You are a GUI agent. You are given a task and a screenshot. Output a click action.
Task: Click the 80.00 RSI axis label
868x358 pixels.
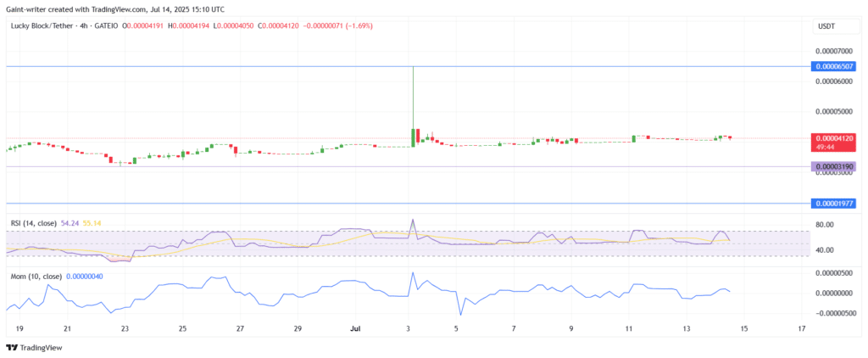click(x=824, y=225)
